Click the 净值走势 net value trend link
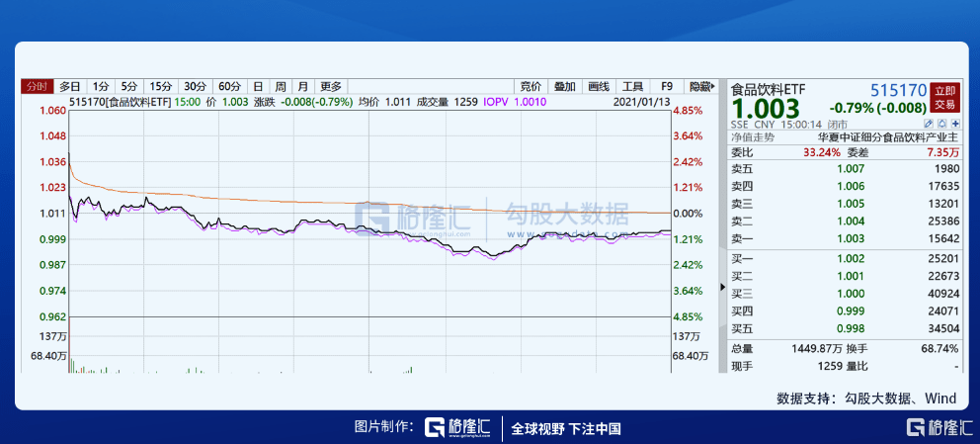Viewport: 980px width, 444px height. tap(754, 138)
